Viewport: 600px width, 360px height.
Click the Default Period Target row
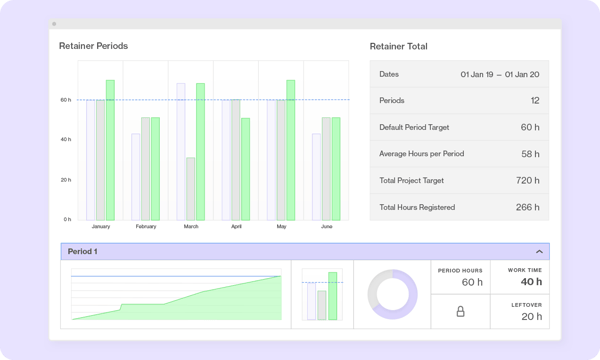tap(459, 127)
